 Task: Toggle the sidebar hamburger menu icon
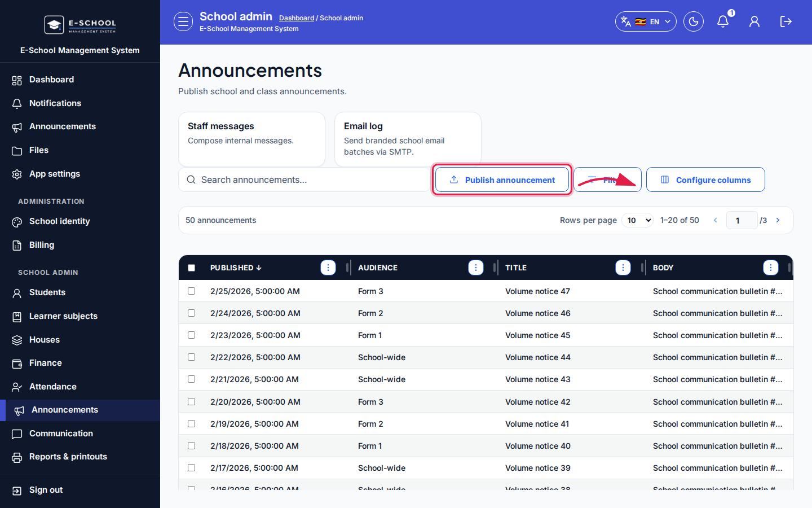183,21
